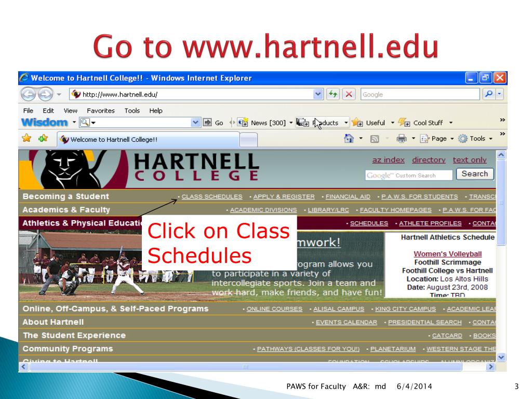Click the IE Google search box
This screenshot has height=399, width=532.
point(420,95)
